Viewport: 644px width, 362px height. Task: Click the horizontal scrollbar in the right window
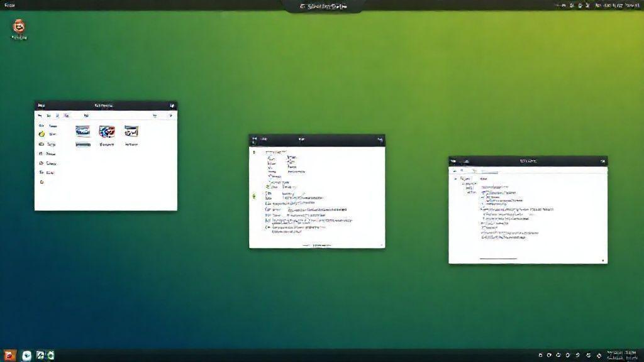coord(498,258)
